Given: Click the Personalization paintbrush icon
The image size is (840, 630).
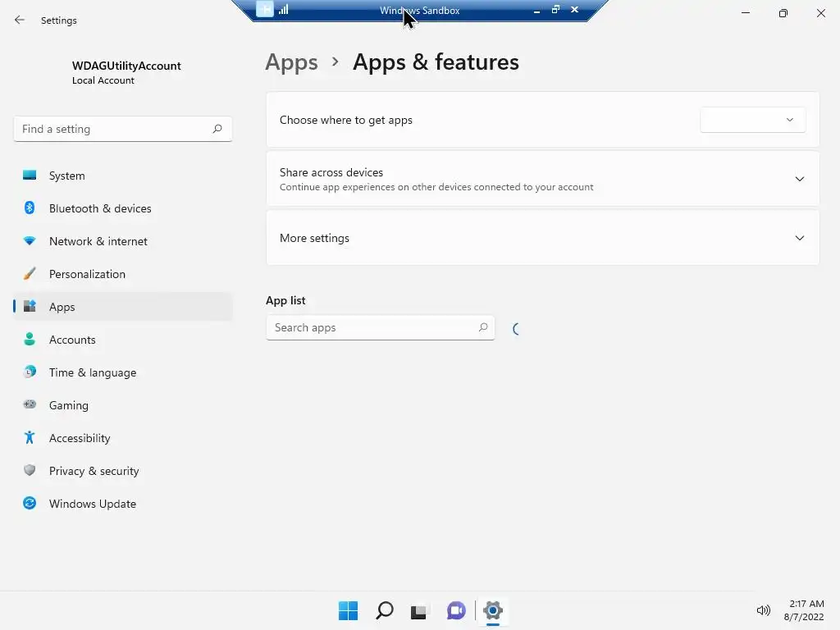Looking at the screenshot, I should (30, 274).
